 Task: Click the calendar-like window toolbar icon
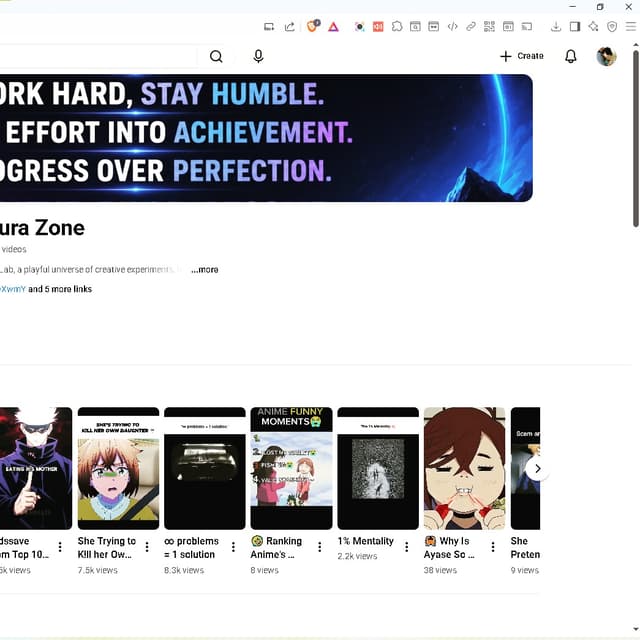[508, 27]
